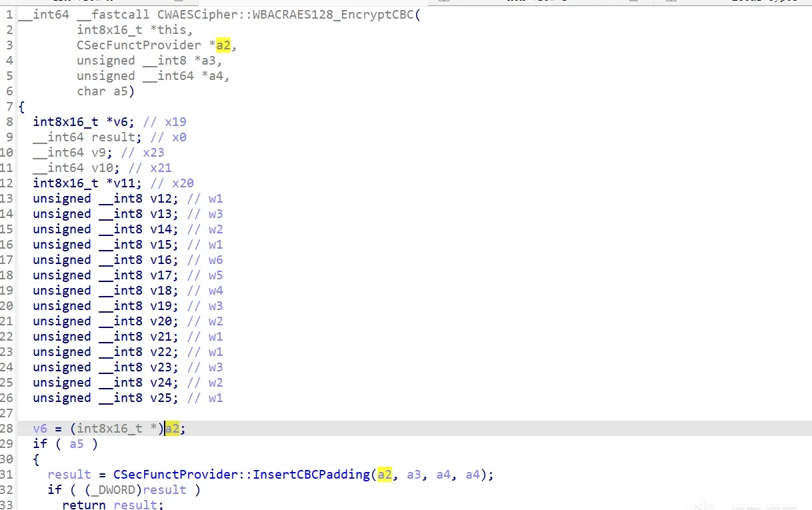Click a3 argument of InsertCBCPadding call

pos(413,474)
